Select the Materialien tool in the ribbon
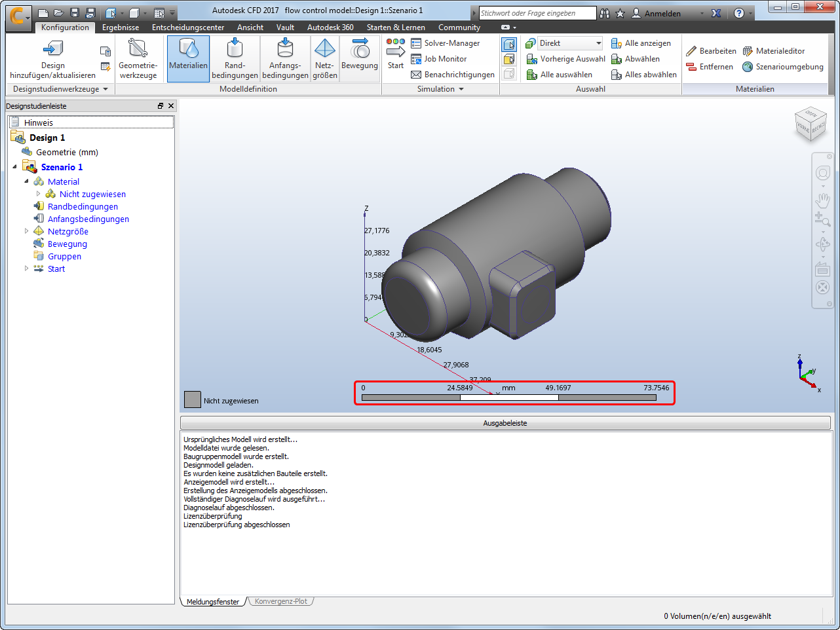Screen dimensions: 840x630 (x=188, y=58)
